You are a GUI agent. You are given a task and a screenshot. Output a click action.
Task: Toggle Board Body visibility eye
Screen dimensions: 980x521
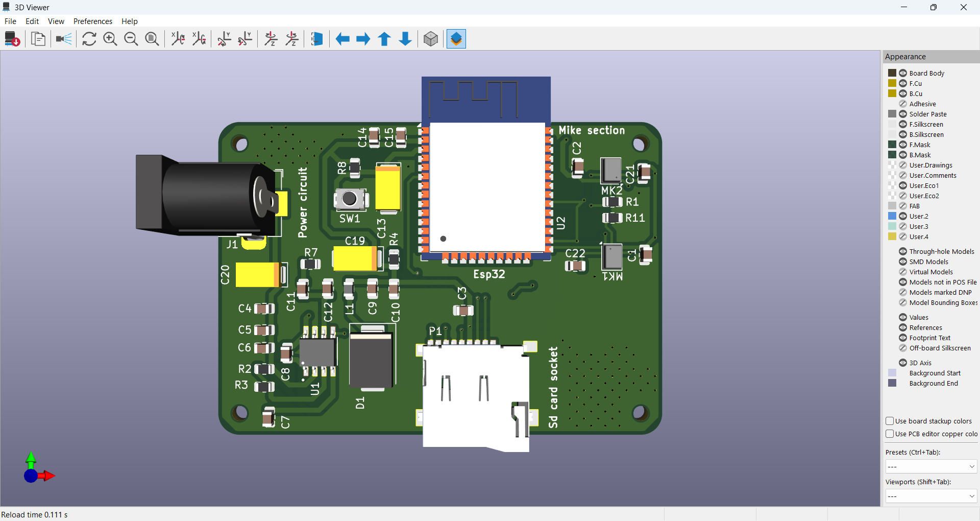click(x=903, y=73)
